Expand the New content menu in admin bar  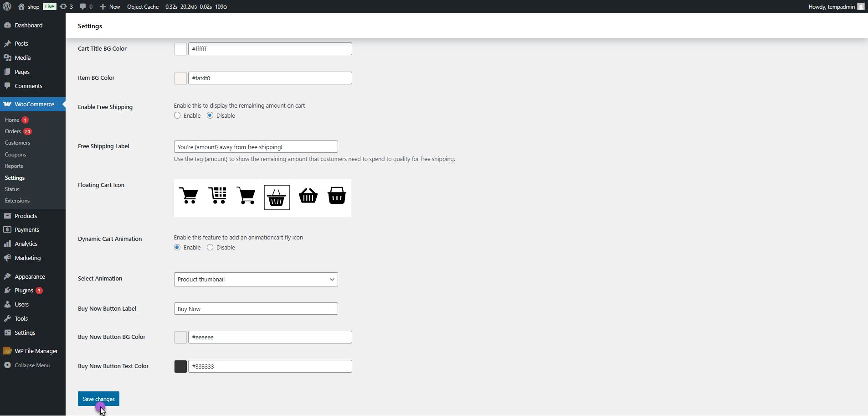point(110,6)
